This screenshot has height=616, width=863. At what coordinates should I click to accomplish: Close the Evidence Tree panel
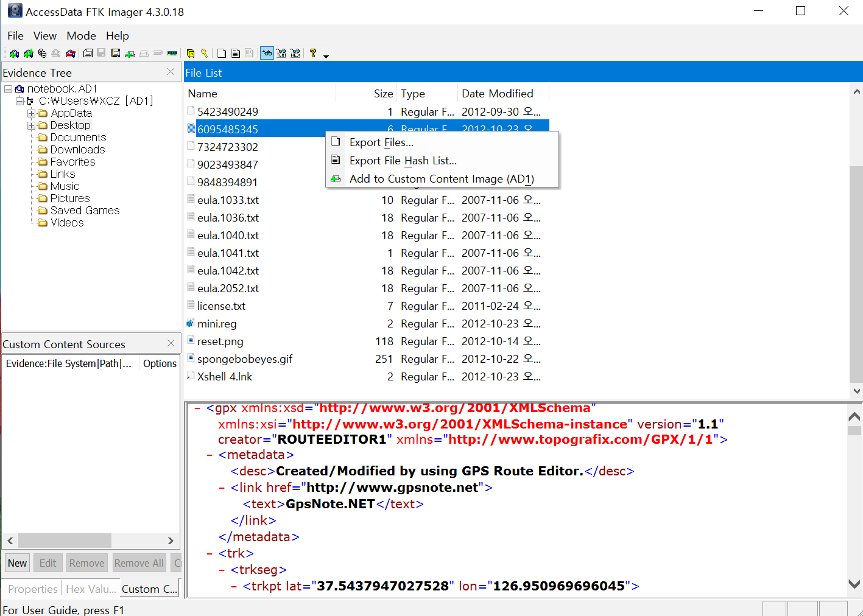pos(171,72)
